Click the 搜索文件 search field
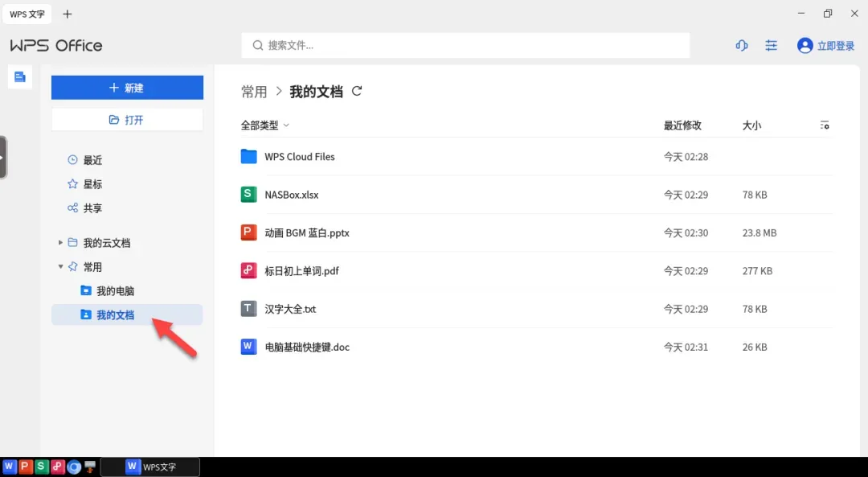Image resolution: width=868 pixels, height=477 pixels. [465, 45]
